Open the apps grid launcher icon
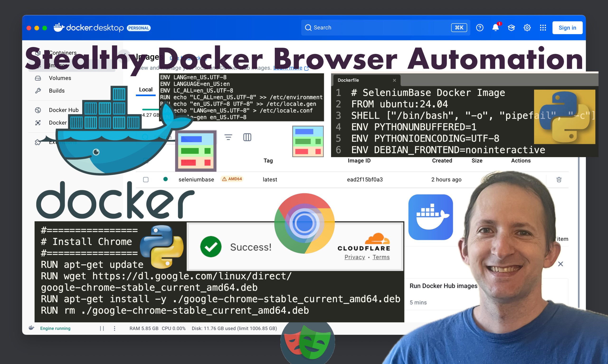This screenshot has width=608, height=364. pos(543,28)
